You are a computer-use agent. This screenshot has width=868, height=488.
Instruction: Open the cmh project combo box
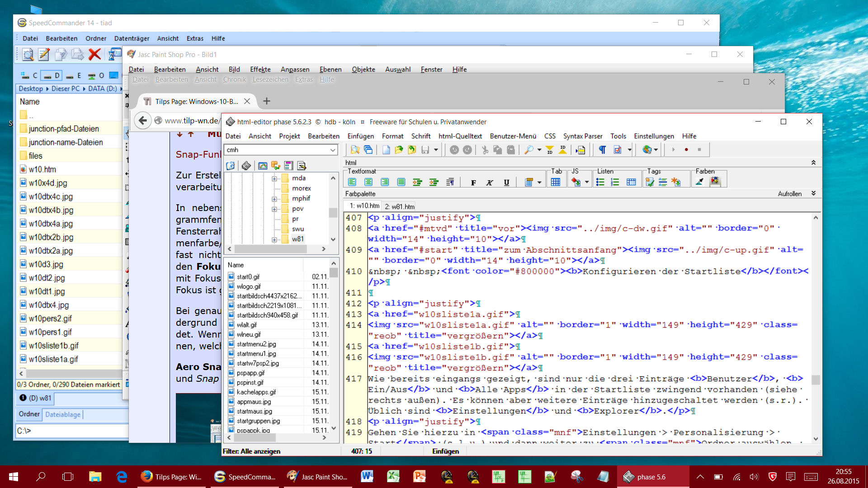[332, 150]
